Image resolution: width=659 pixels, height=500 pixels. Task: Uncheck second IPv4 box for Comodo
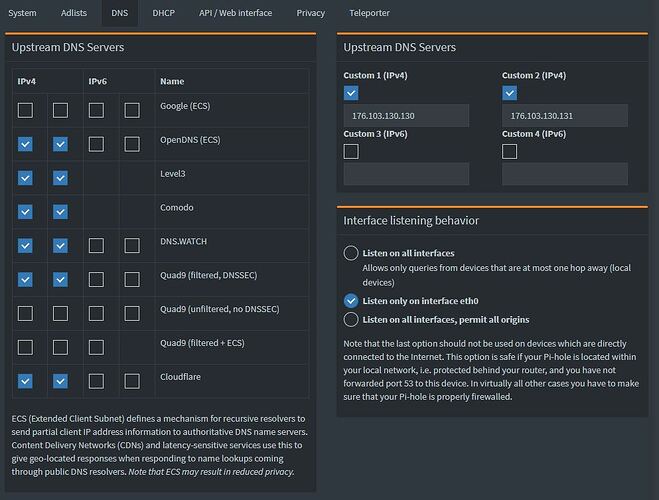pos(60,212)
